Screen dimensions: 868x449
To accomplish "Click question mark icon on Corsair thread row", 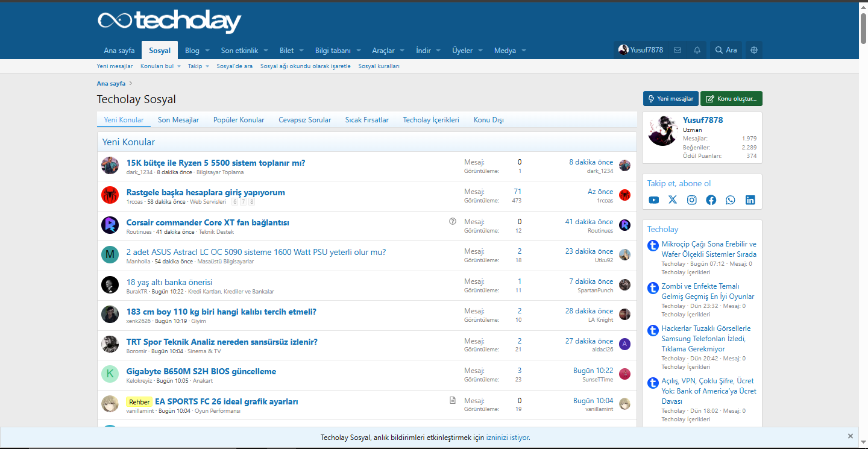I will pos(453,221).
